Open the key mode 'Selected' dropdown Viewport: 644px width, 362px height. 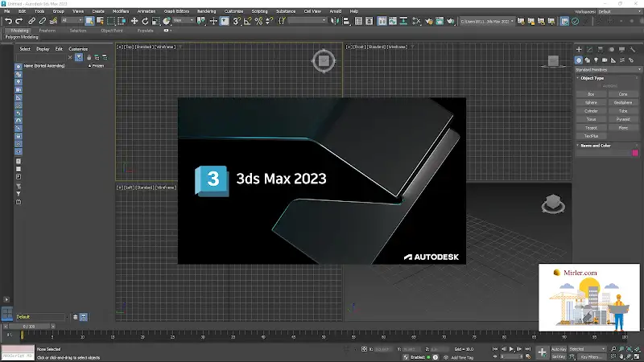coord(588,349)
